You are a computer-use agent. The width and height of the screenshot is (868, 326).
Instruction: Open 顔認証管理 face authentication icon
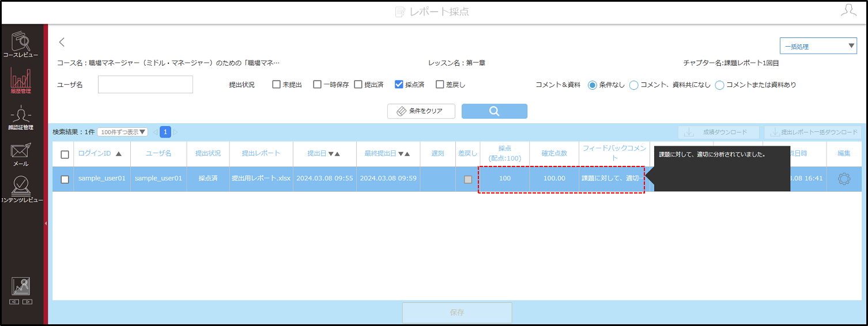(x=21, y=118)
